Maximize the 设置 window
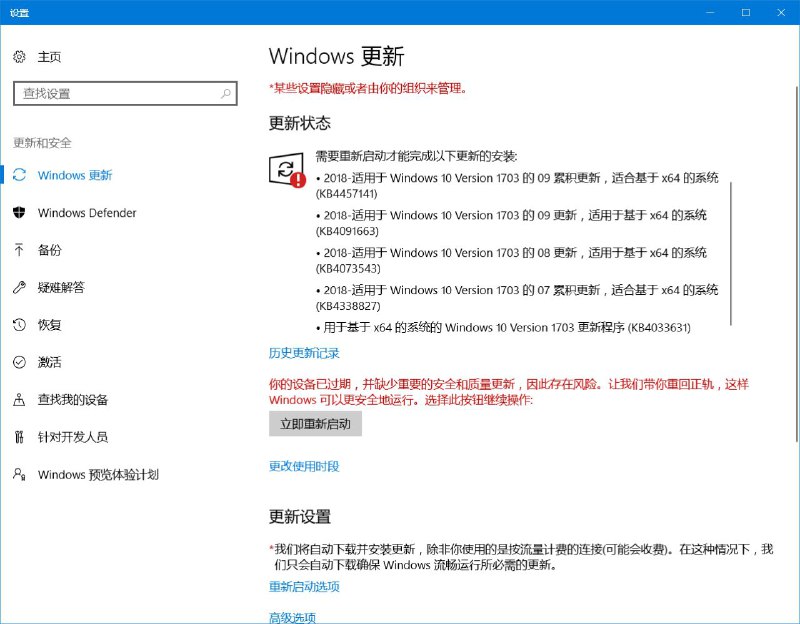This screenshot has height=624, width=800. (746, 12)
